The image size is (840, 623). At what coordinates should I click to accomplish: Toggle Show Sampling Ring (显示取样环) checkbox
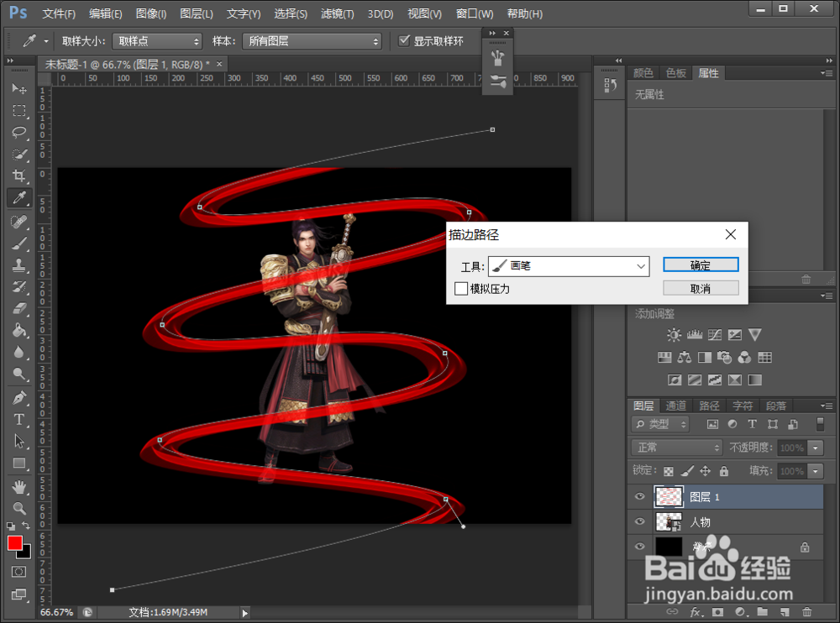[404, 40]
